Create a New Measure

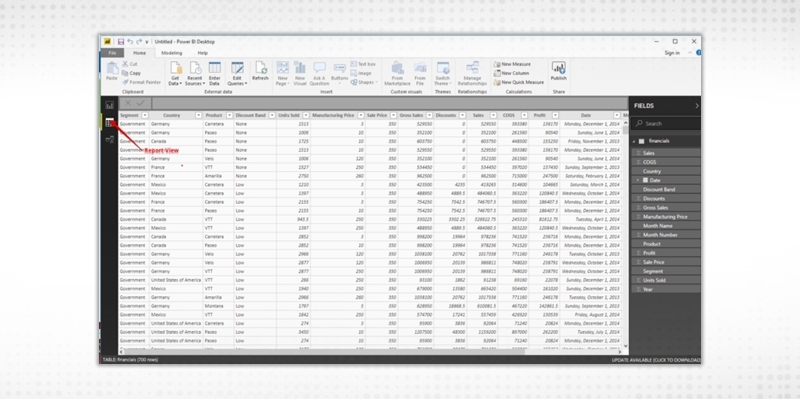(512, 64)
